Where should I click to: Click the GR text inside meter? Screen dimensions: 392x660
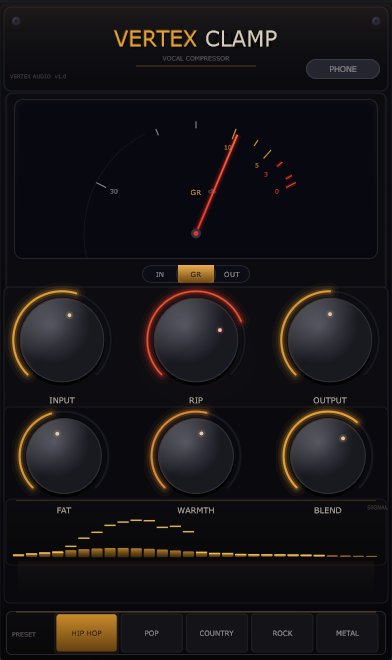(196, 192)
